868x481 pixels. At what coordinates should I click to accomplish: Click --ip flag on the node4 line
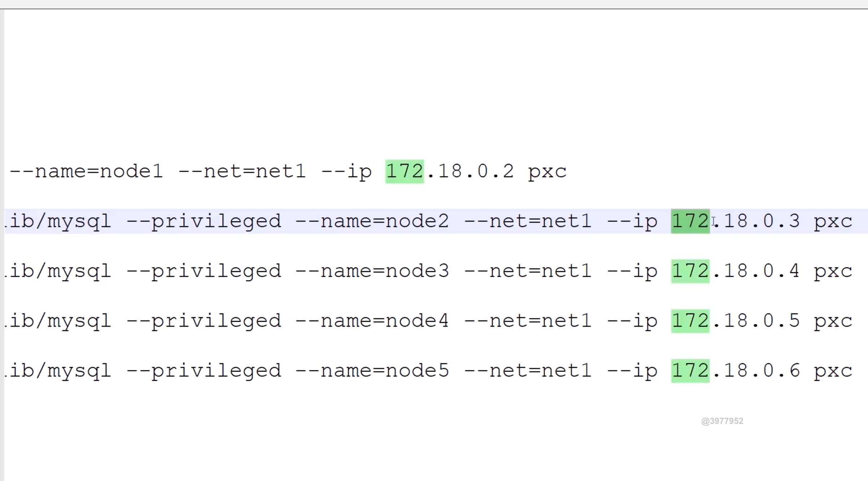point(632,321)
